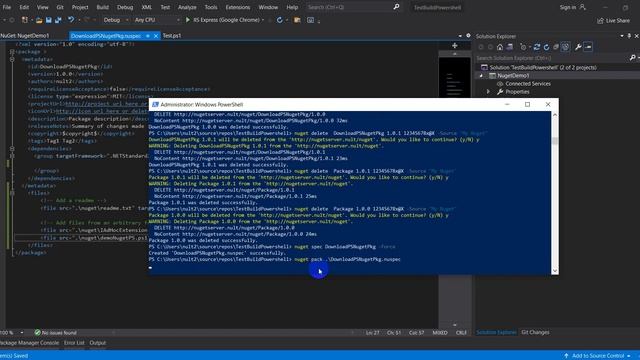
Task: Click the Open File folder icon
Action: pyautogui.click(x=39, y=20)
